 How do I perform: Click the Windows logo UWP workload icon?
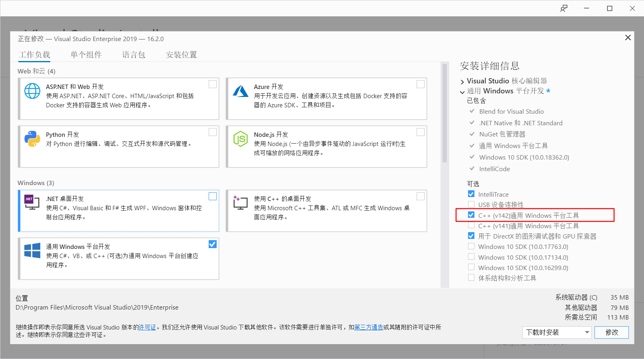click(x=32, y=251)
